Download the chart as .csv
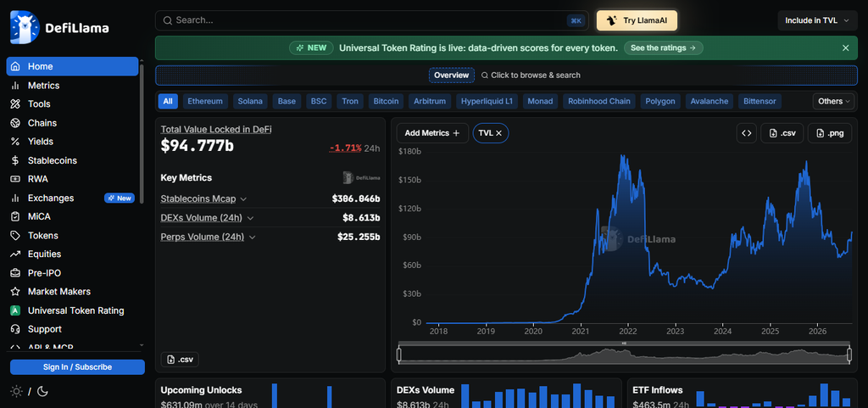868x408 pixels. click(x=782, y=133)
